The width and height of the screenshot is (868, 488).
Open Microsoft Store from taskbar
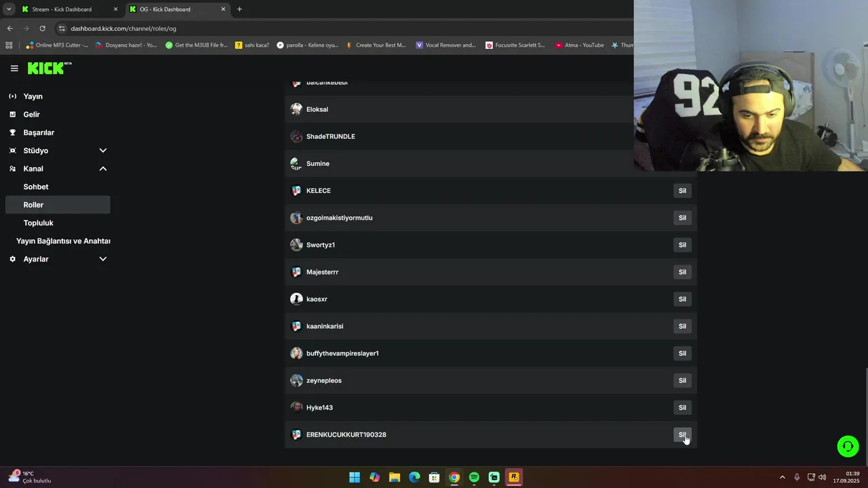(x=435, y=477)
